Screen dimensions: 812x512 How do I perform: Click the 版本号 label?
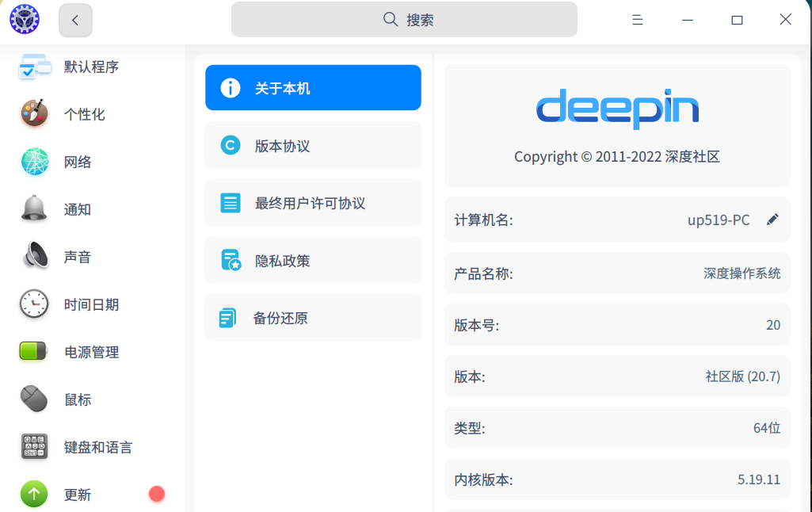(476, 326)
